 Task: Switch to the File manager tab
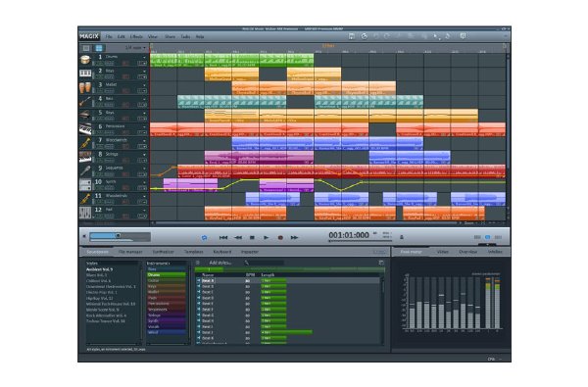tap(130, 252)
